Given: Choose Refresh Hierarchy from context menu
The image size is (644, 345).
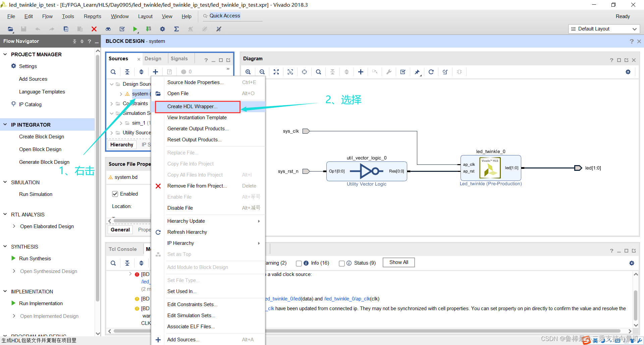Looking at the screenshot, I should pyautogui.click(x=187, y=232).
